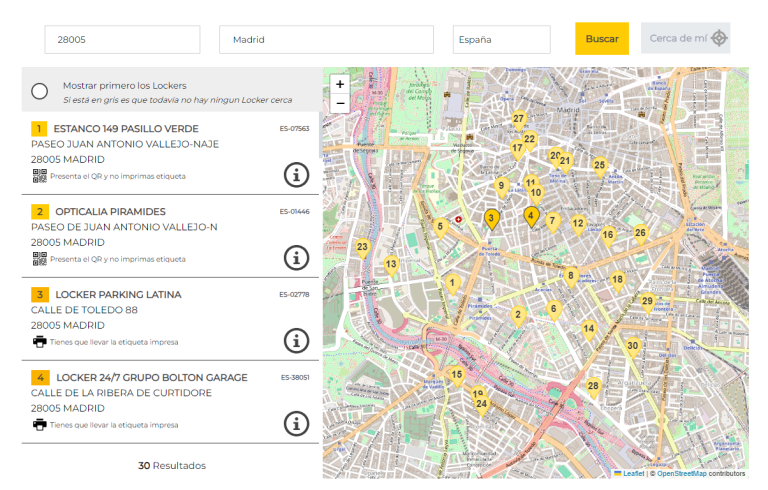Image resolution: width=768 pixels, height=490 pixels.
Task: Select map marker 21
Action: 566,163
